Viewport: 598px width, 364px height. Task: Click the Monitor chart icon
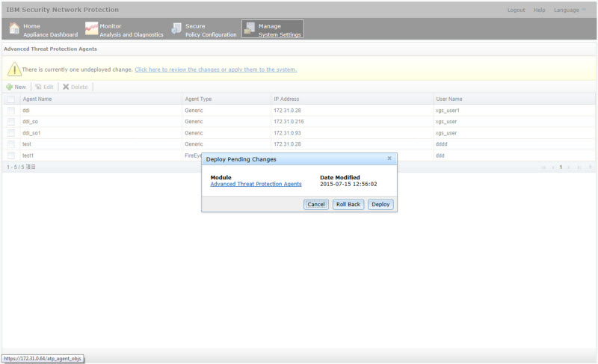click(x=91, y=29)
